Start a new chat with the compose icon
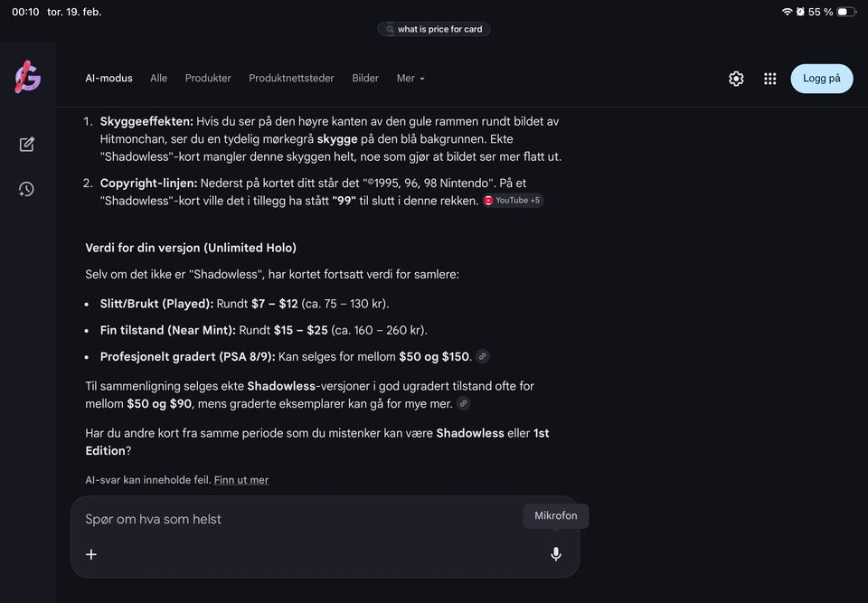The height and width of the screenshot is (603, 868). (x=27, y=144)
